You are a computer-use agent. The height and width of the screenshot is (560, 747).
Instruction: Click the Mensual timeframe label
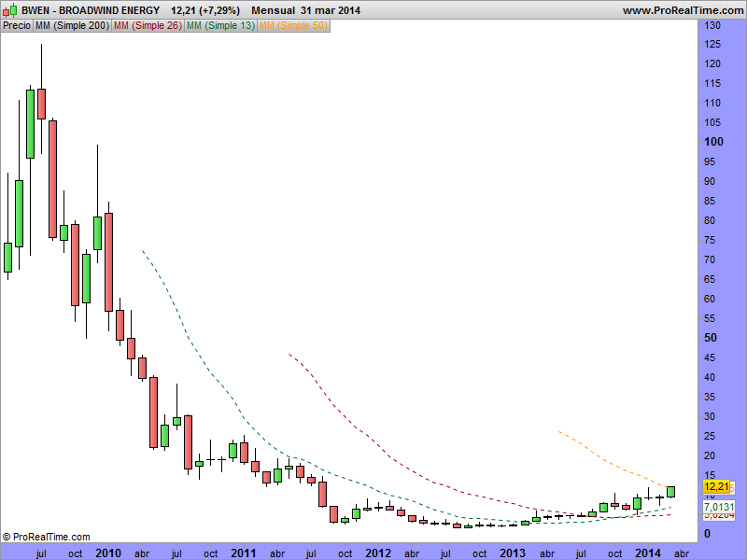click(x=273, y=10)
